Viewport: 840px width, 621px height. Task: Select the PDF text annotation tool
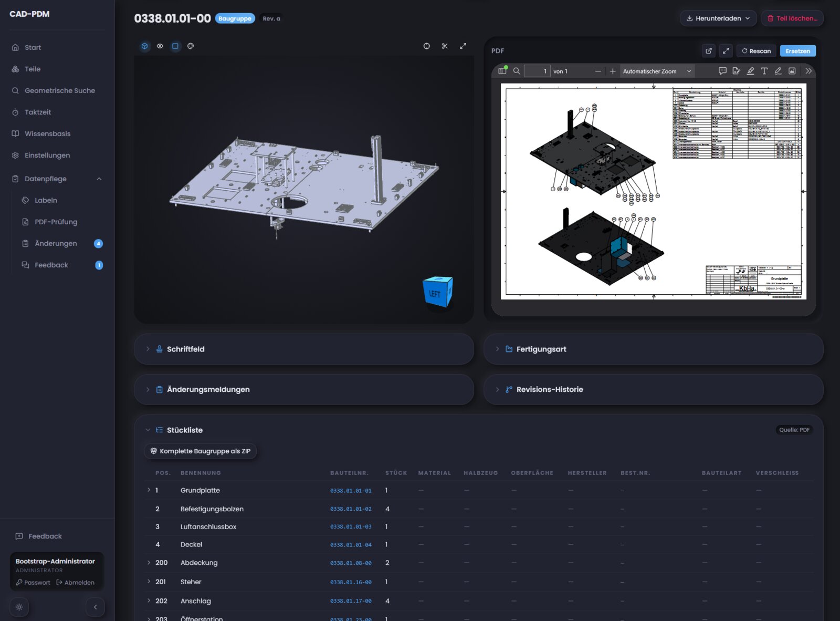pyautogui.click(x=764, y=71)
